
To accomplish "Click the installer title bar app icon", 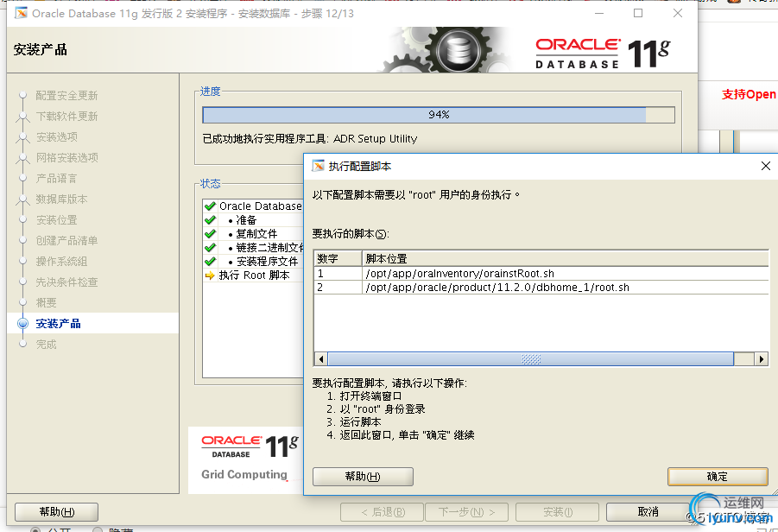I will coord(21,14).
